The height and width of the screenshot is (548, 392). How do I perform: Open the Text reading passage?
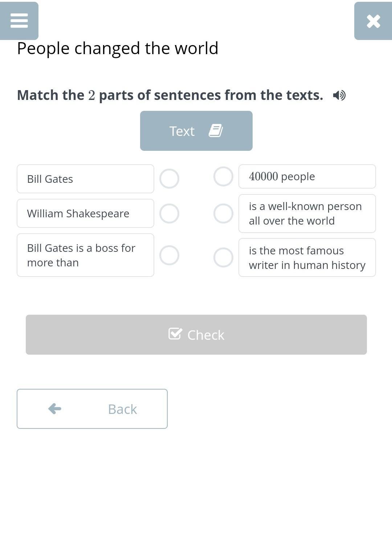196,131
